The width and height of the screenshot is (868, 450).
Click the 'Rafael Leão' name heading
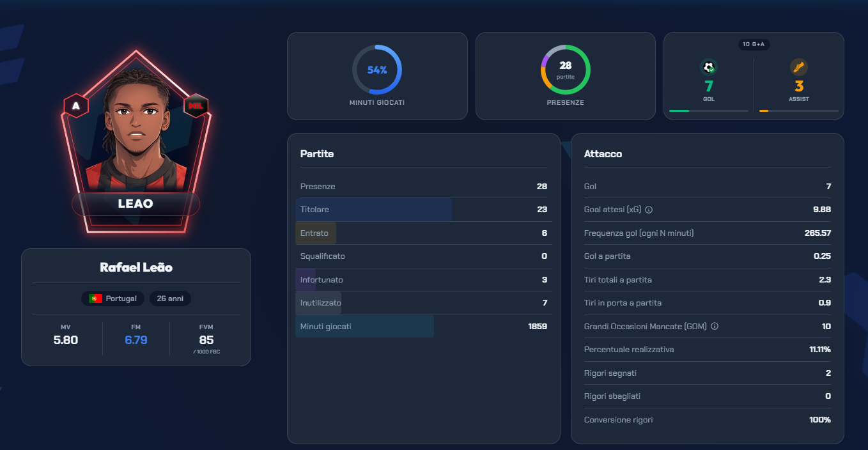tap(136, 267)
